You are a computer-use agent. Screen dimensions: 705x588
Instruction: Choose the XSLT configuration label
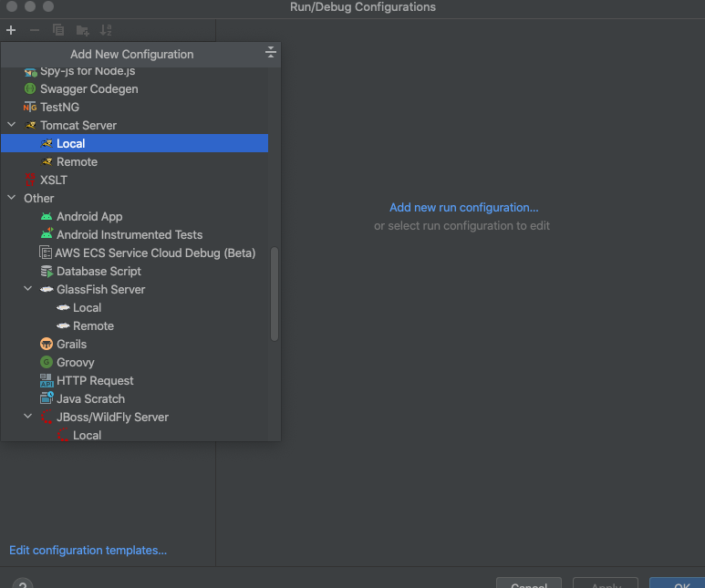pyautogui.click(x=54, y=180)
